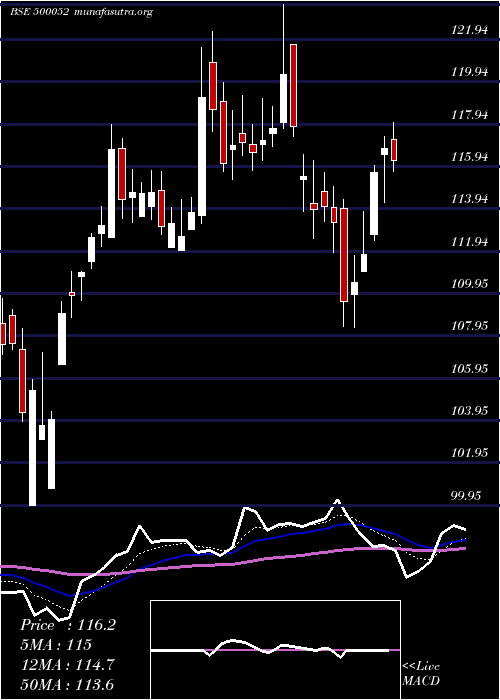
Task: Click the 111.94 price axis label
Action: pyautogui.click(x=470, y=242)
